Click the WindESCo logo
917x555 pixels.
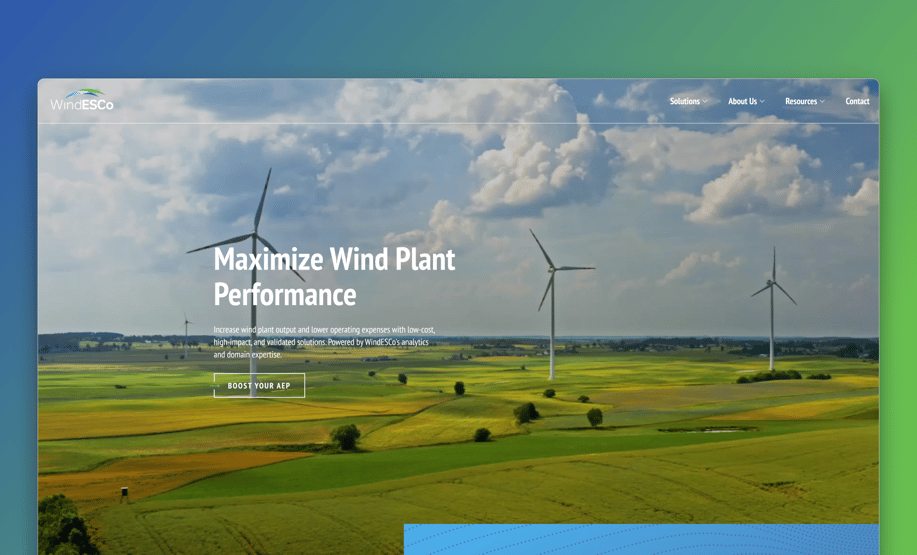pyautogui.click(x=82, y=100)
